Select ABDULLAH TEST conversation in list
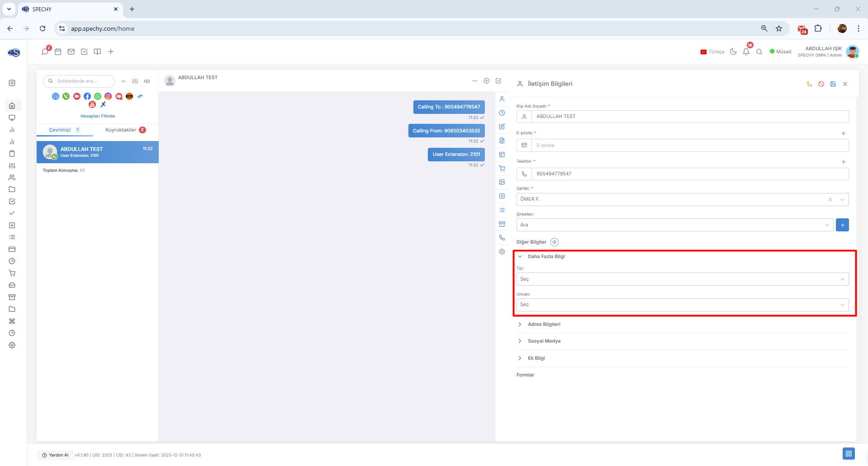868x466 pixels. [x=98, y=152]
